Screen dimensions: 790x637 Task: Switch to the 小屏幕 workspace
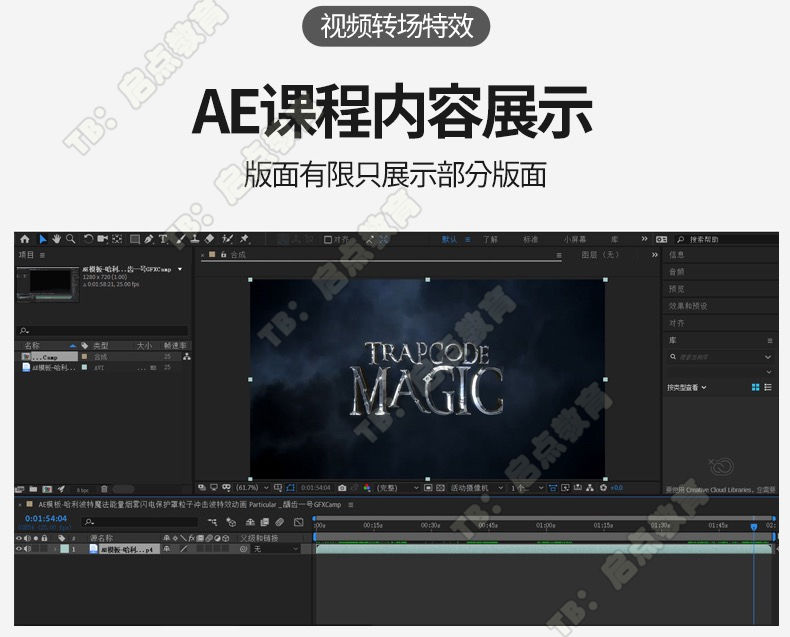tap(574, 240)
